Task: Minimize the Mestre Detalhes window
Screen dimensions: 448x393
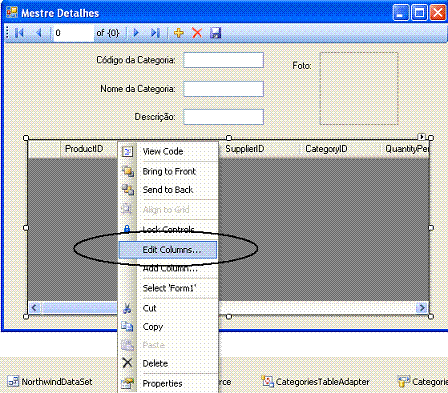Action: coord(401,13)
